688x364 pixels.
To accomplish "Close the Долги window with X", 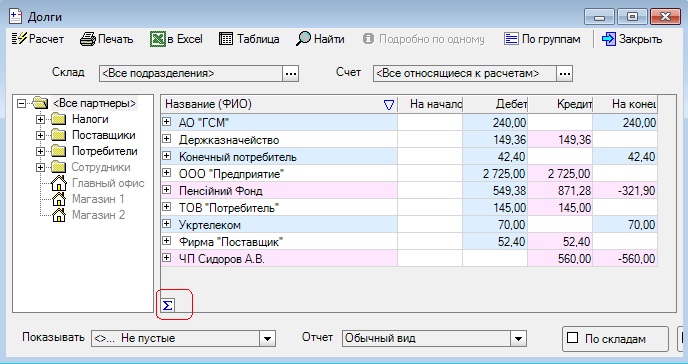I will (x=666, y=17).
